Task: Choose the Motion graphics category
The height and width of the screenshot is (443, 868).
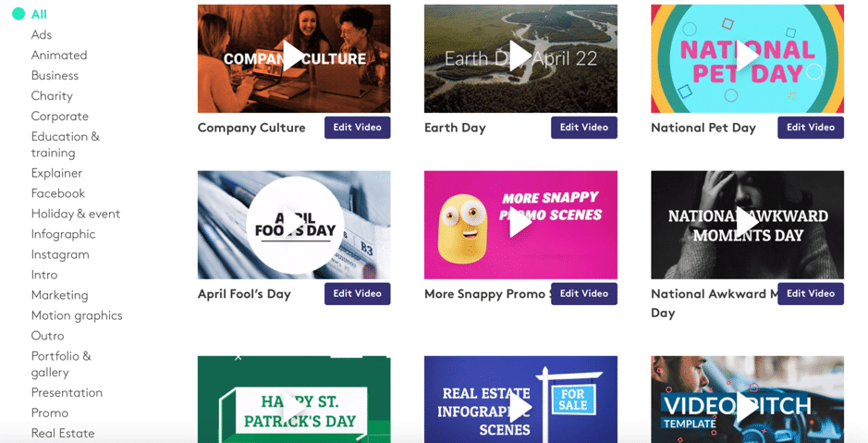Action: [77, 315]
